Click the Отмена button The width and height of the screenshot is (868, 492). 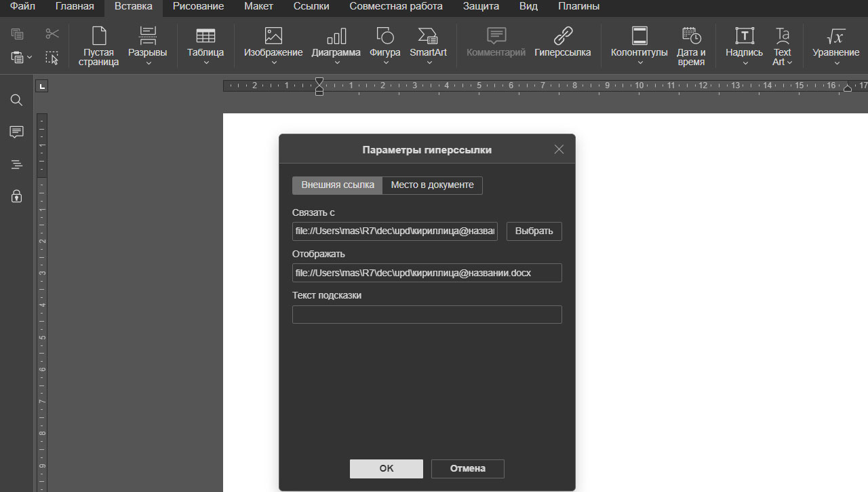468,469
